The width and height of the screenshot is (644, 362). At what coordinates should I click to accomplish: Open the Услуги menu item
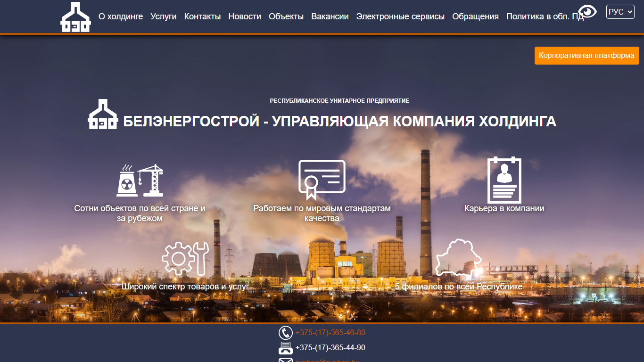164,16
